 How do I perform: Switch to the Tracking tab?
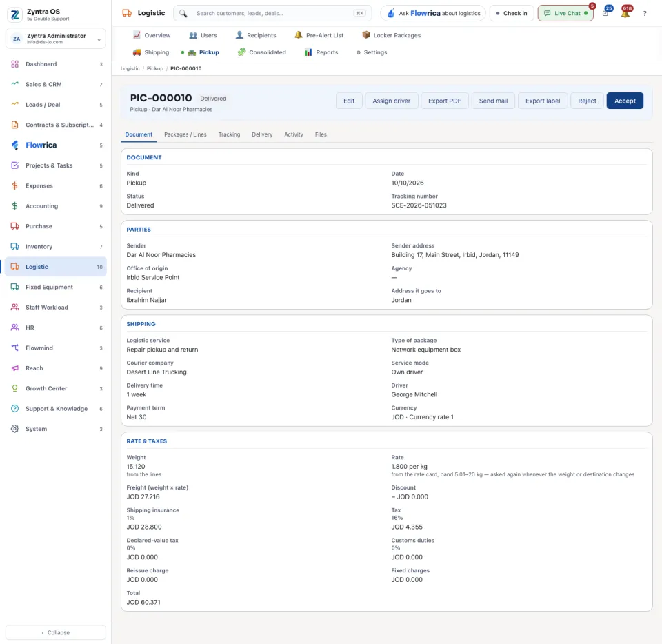[x=229, y=134]
